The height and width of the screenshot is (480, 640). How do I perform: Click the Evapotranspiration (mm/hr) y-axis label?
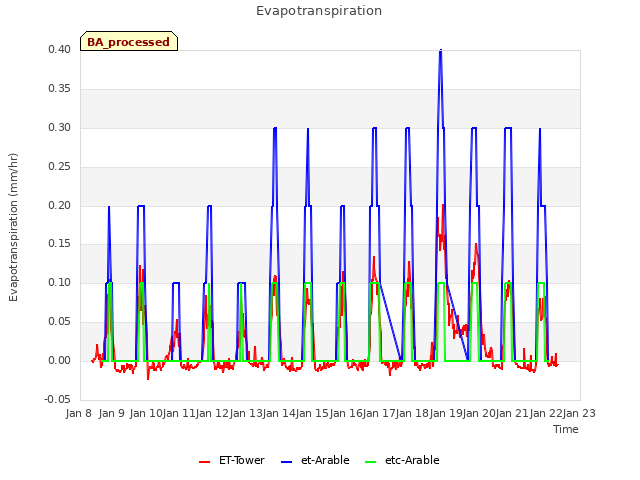(x=13, y=227)
